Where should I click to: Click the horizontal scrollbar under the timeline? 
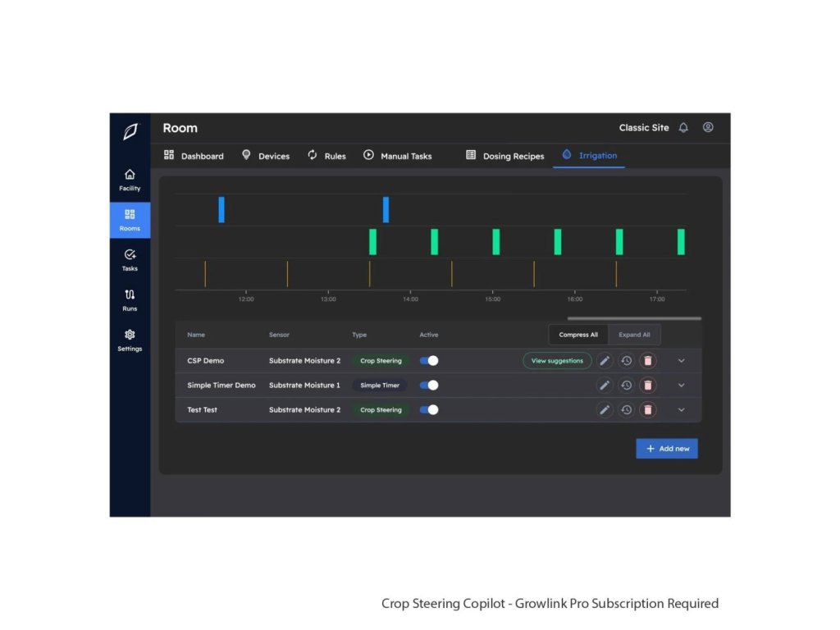click(634, 318)
